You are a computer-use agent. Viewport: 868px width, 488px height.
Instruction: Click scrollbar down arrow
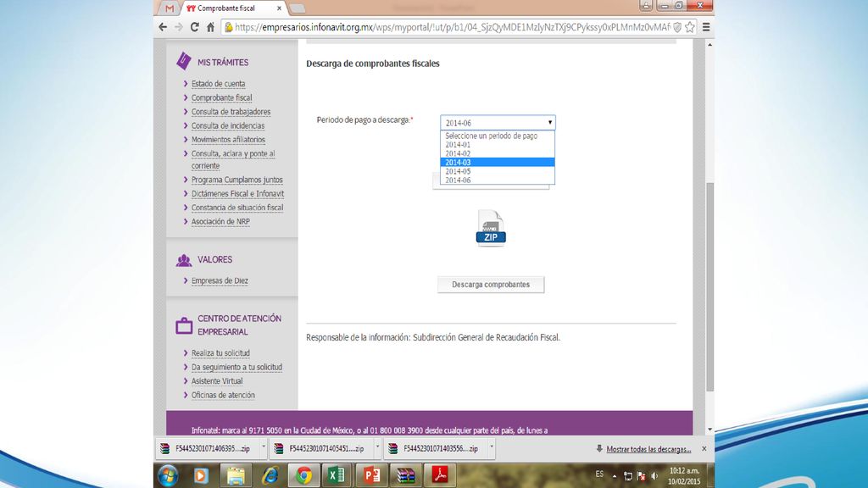click(x=709, y=430)
